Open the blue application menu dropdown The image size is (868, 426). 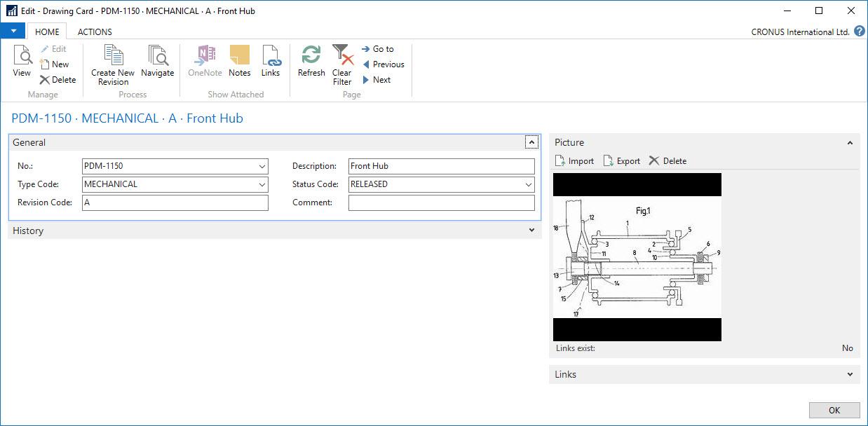[13, 32]
